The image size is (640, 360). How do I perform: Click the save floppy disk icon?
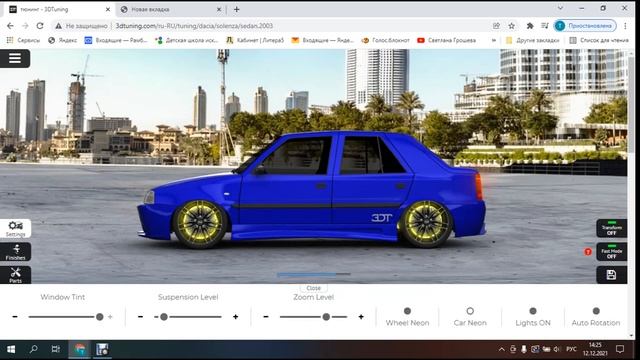tap(611, 275)
